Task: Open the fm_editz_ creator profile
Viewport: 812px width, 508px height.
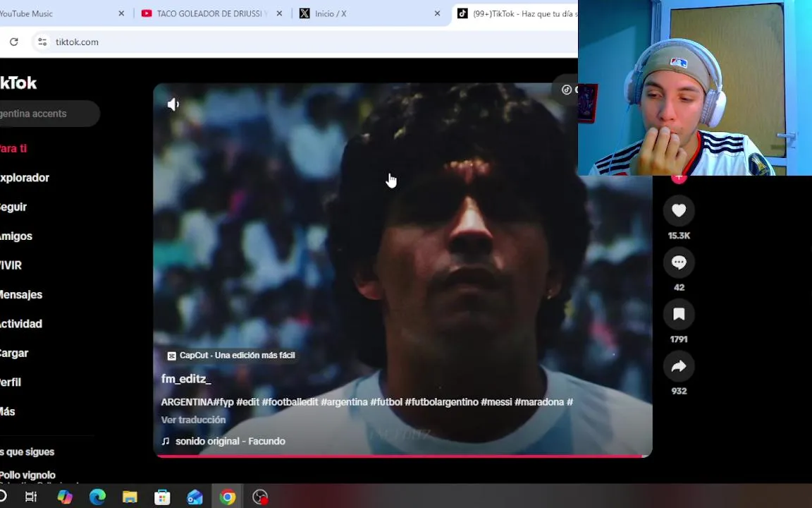Action: pyautogui.click(x=186, y=379)
